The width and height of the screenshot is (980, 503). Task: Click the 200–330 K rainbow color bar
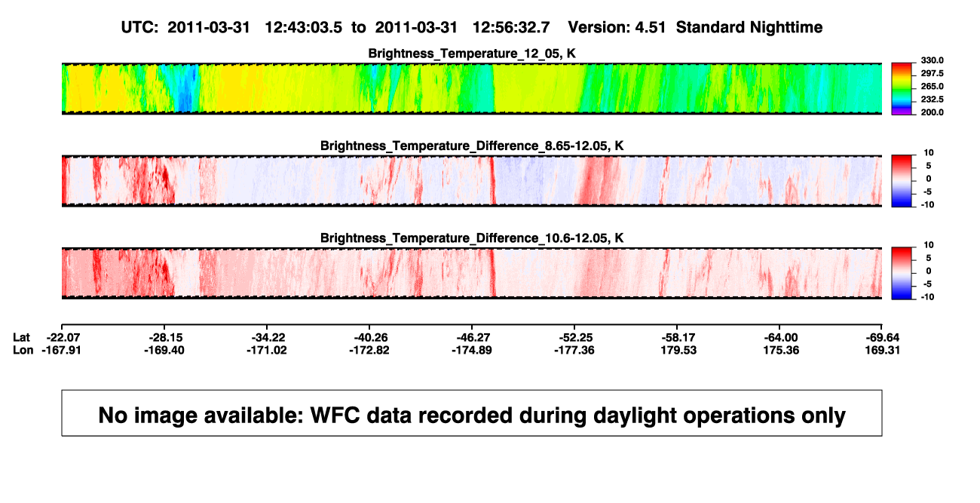902,88
